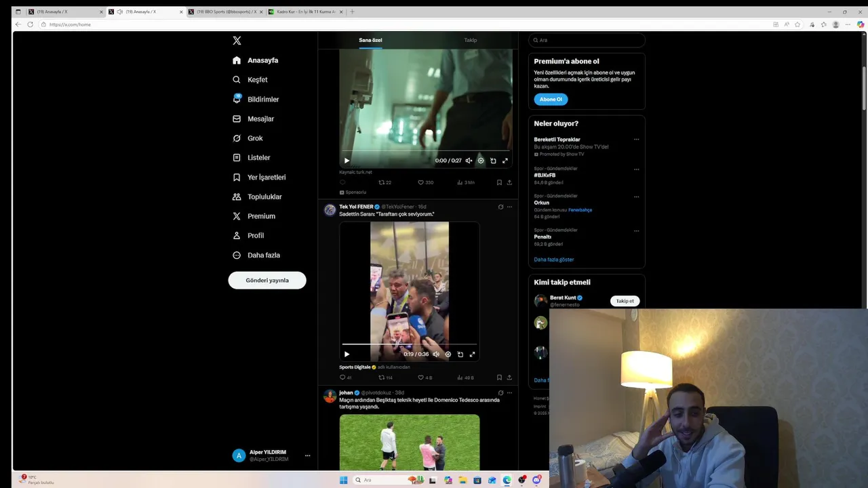
Task: Toggle picture-in-picture on turk.net video
Action: click(493, 161)
